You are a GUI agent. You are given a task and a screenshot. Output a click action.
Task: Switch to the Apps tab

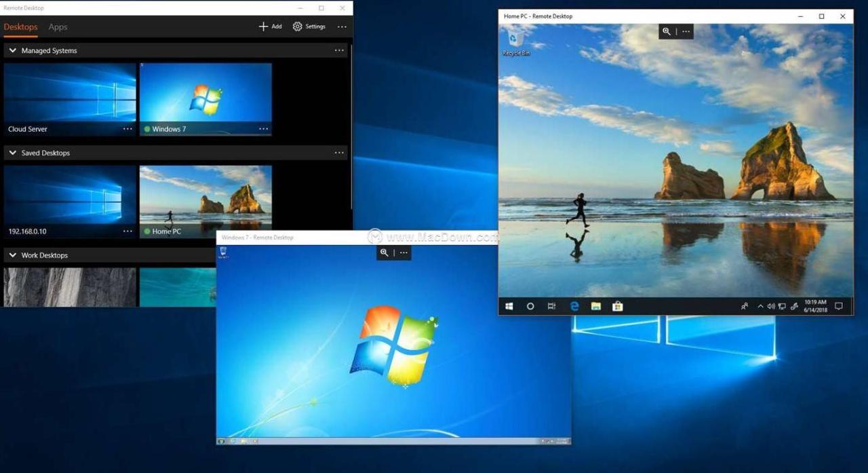point(58,27)
